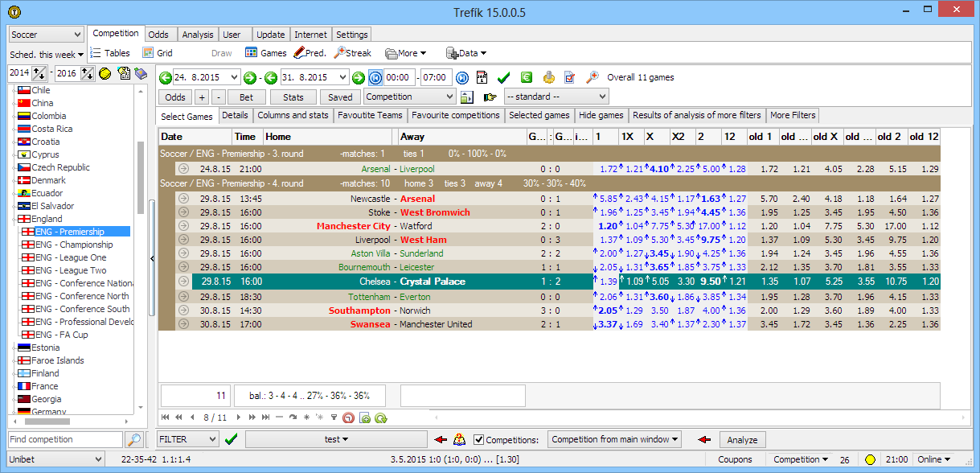Go to last record in navigator
This screenshot has width=980, height=473.
[265, 417]
